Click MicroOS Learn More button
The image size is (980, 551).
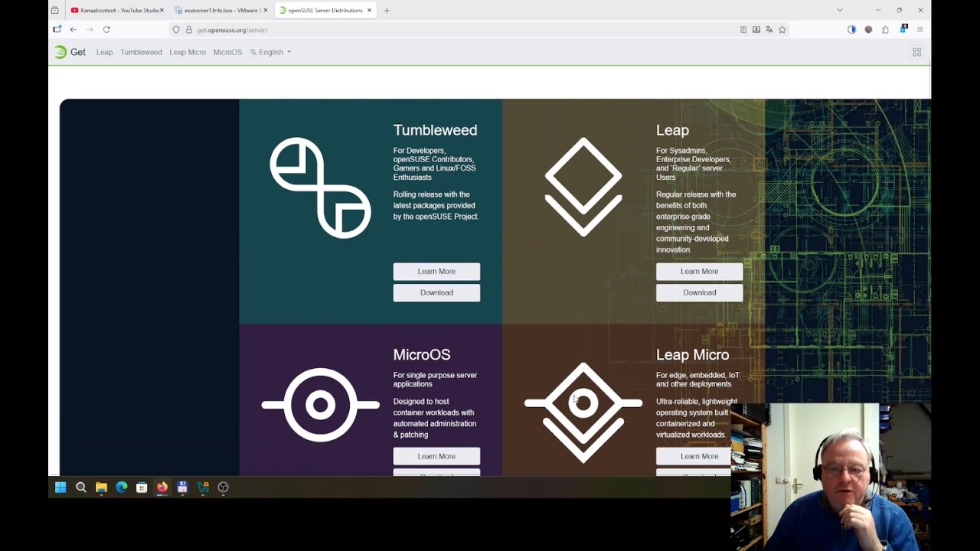[436, 456]
